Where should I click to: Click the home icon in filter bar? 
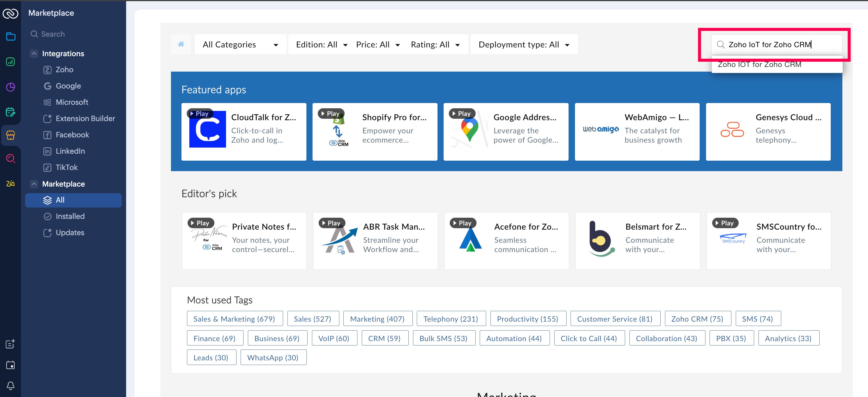pos(181,44)
